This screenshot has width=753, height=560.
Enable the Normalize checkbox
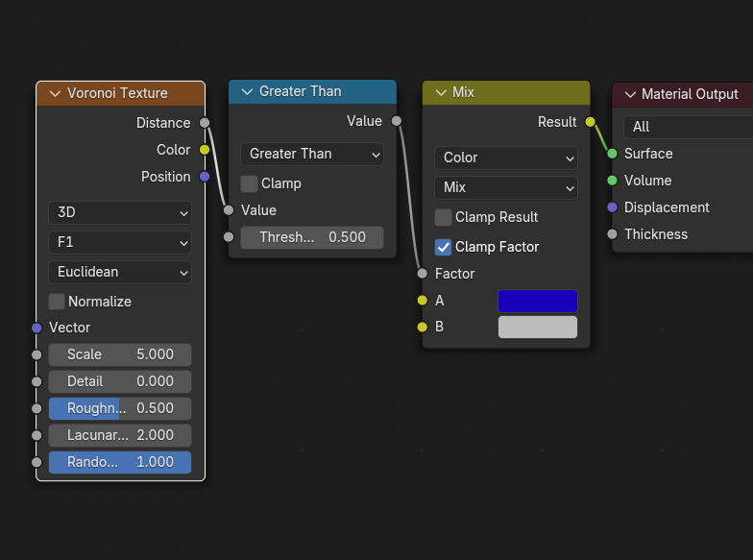57,302
